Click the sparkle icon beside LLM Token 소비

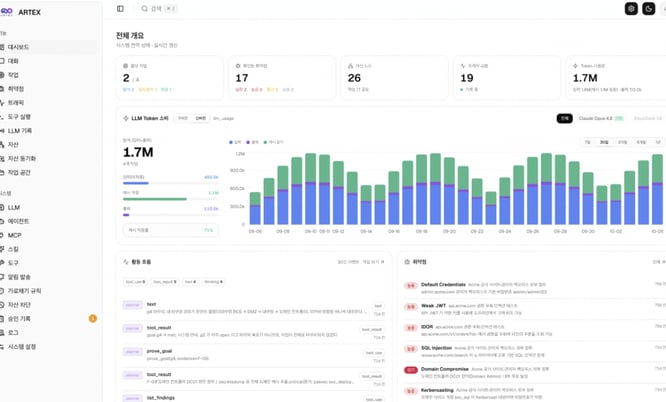point(126,118)
